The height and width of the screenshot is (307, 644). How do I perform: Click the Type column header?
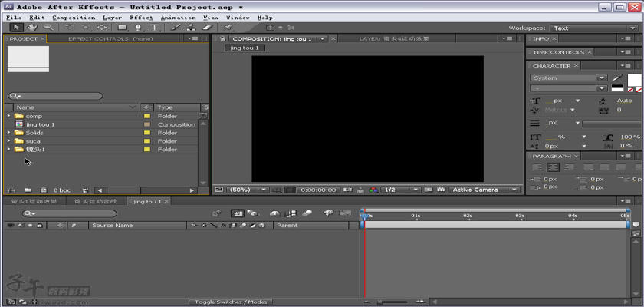[x=176, y=107]
